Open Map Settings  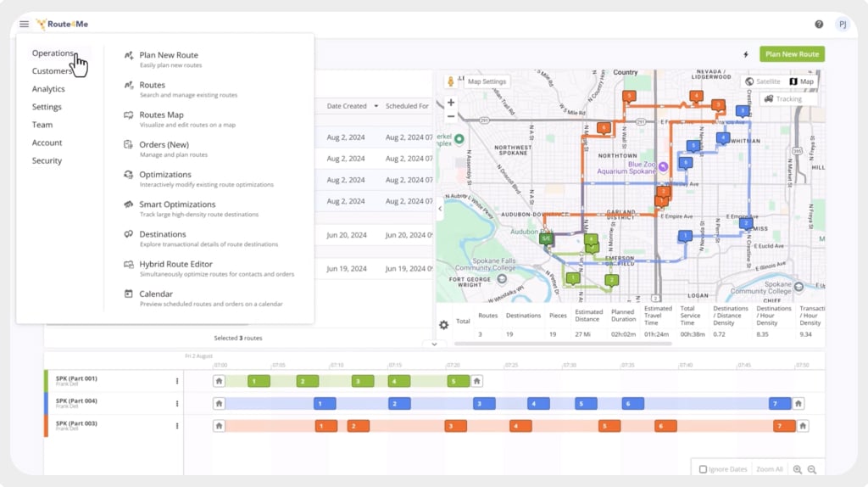487,81
